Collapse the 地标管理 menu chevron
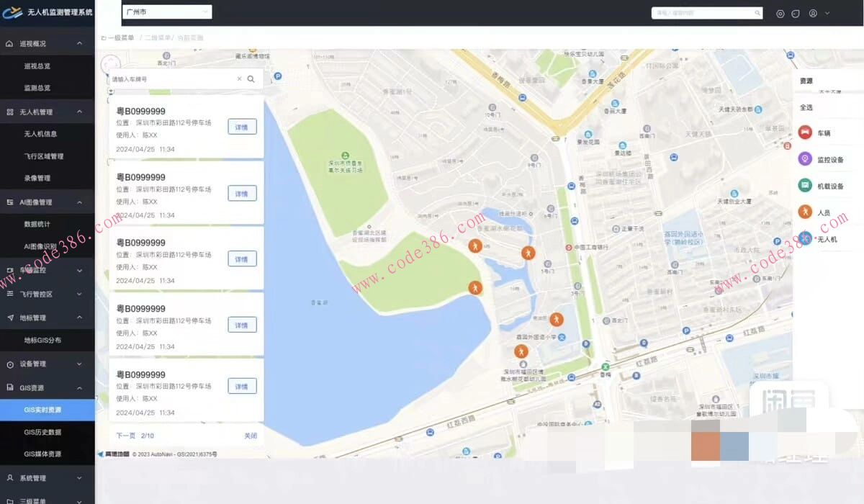 (x=79, y=318)
